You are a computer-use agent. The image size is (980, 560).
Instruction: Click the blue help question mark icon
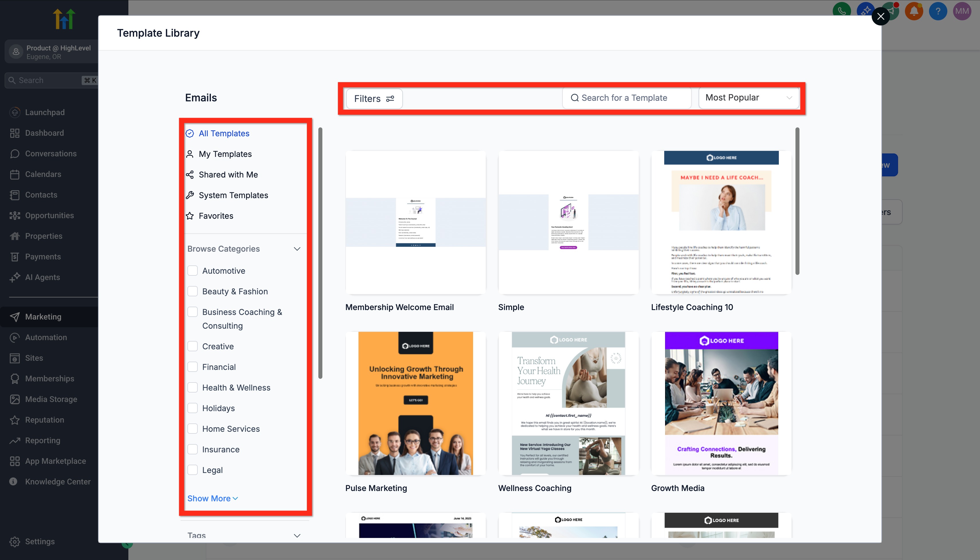point(938,11)
